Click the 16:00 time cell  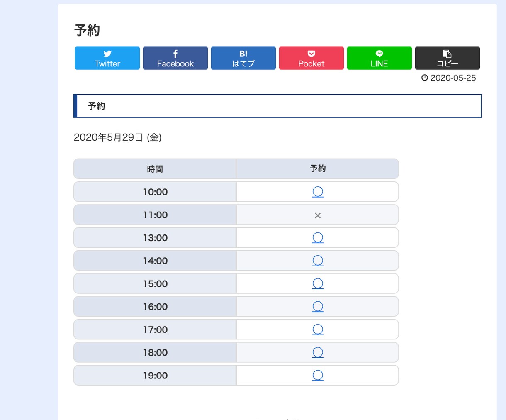(155, 307)
